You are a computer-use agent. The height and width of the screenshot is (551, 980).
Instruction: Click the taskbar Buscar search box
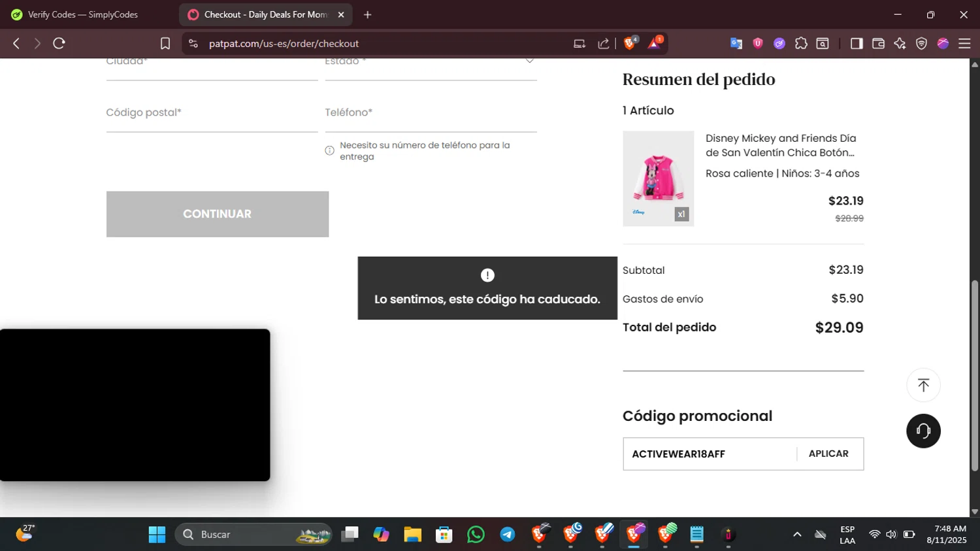(253, 535)
